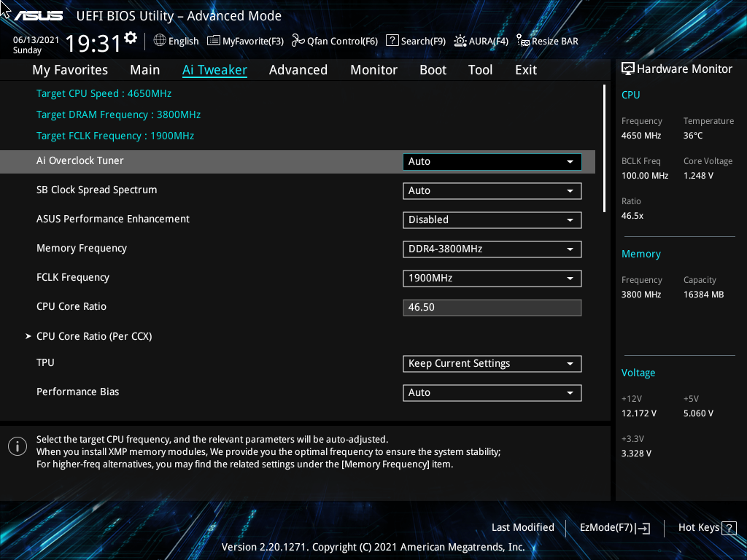Switch to the Monitor tab

[x=374, y=70]
